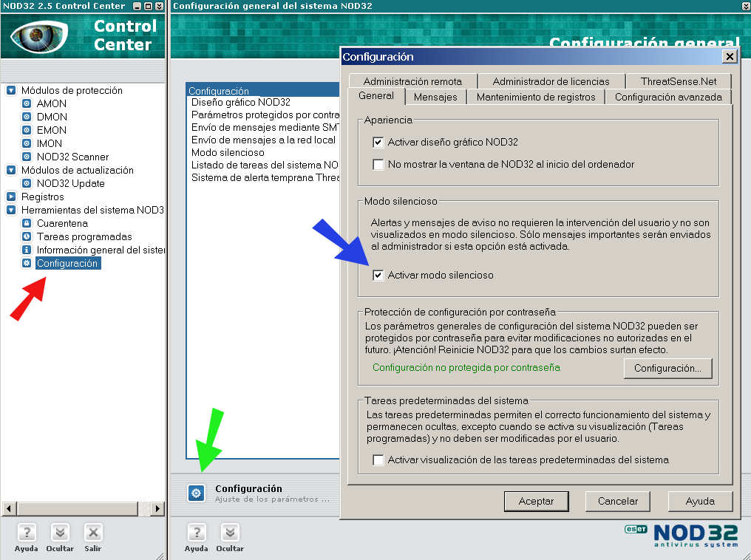Enable visualization of predetermined system tasks
Viewport: 751px width, 560px height.
pos(378,460)
